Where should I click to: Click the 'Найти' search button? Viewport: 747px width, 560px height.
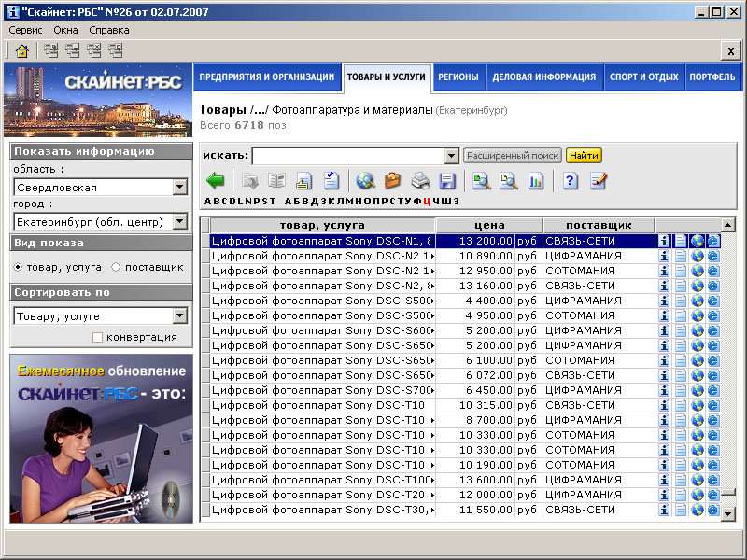point(584,156)
